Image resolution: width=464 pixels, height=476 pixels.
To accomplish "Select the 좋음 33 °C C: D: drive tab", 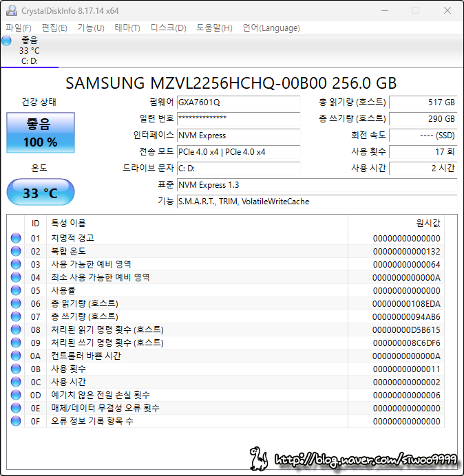I will [30, 50].
